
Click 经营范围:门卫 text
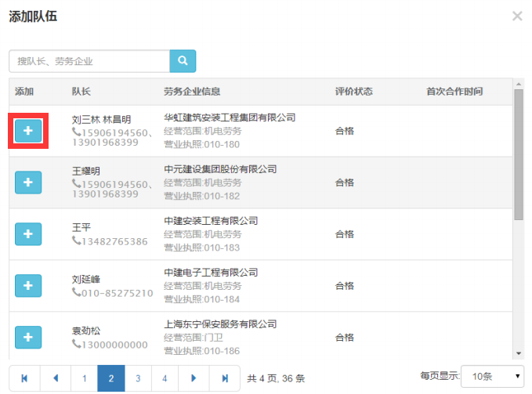[194, 338]
